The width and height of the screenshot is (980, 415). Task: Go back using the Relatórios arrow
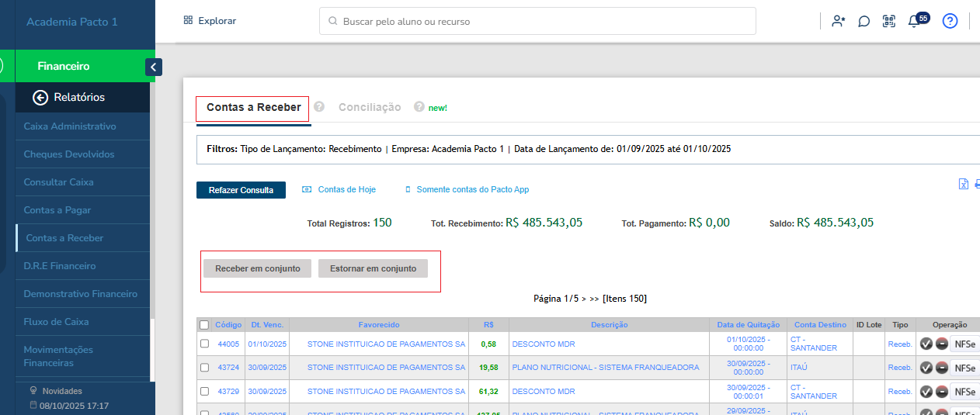click(x=40, y=97)
